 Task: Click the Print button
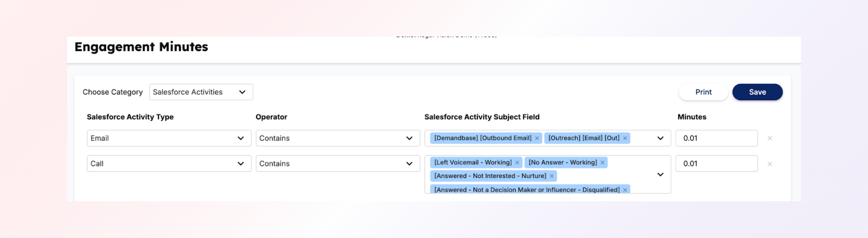pyautogui.click(x=703, y=92)
